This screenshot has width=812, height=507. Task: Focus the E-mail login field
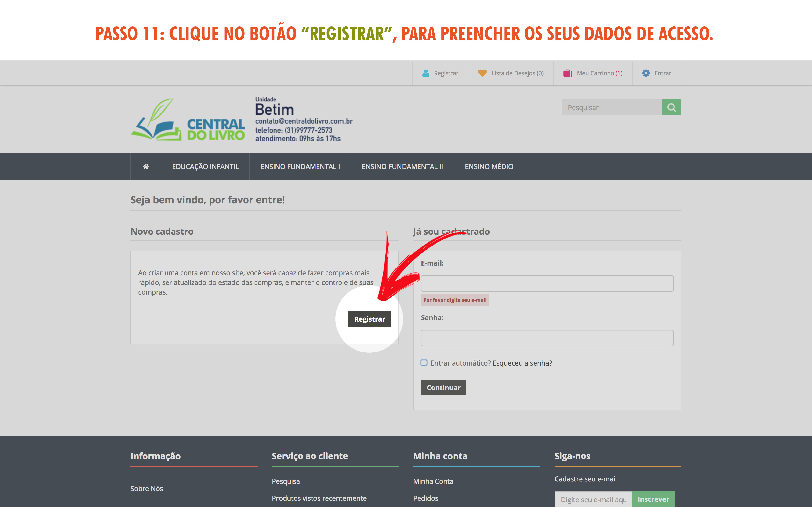click(x=547, y=284)
